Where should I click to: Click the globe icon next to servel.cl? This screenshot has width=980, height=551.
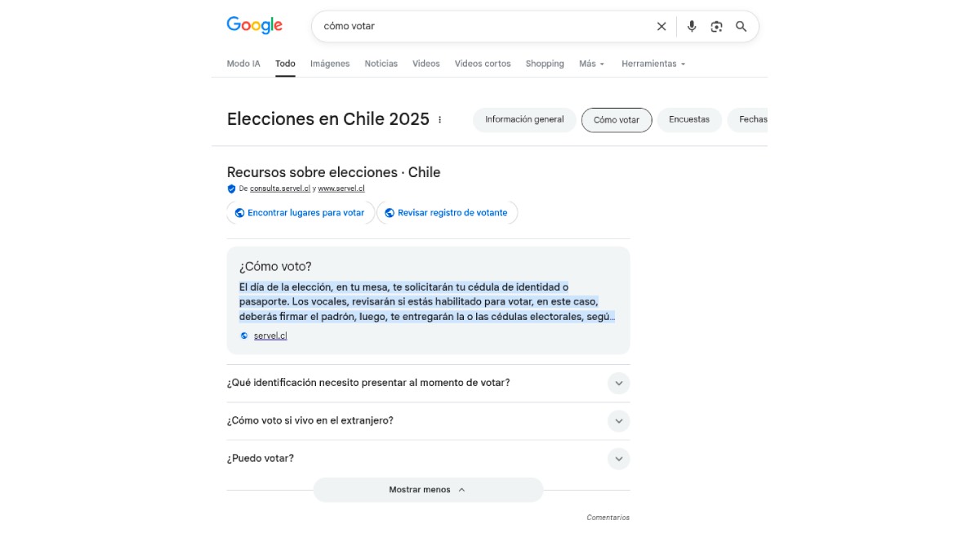(x=244, y=335)
